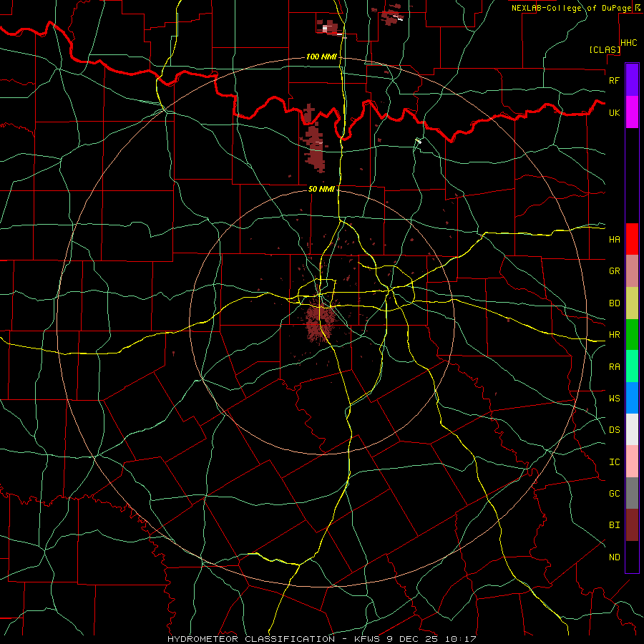Click the "HR" legend label
The height and width of the screenshot is (644, 644).
614,335
